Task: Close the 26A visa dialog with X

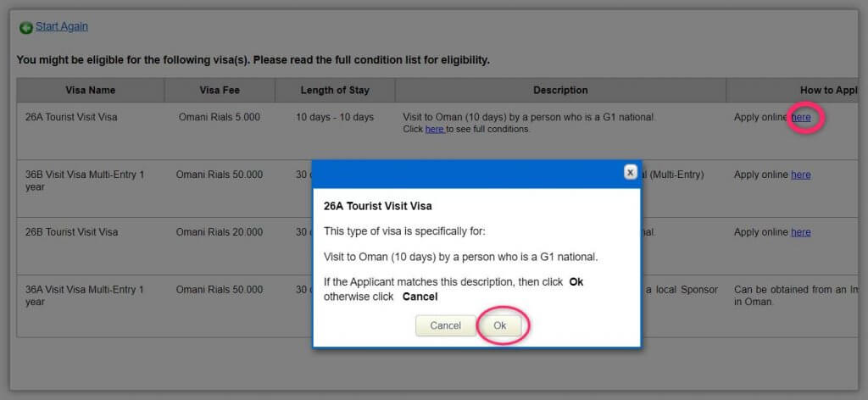Action: pos(630,172)
